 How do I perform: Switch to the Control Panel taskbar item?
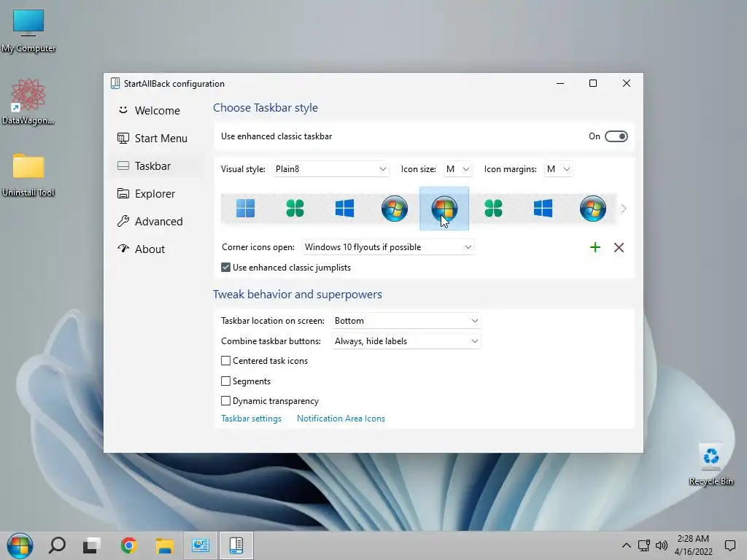[x=201, y=545]
